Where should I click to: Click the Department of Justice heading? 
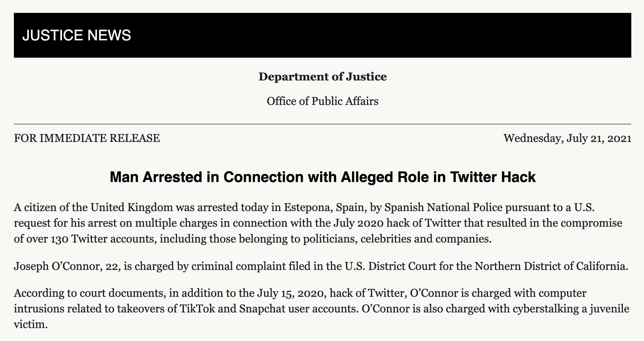pyautogui.click(x=323, y=77)
